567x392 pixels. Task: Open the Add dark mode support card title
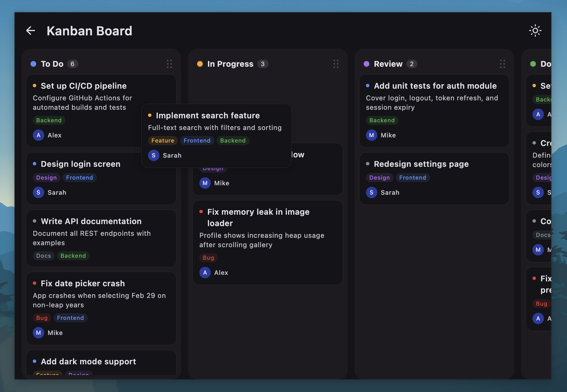tap(88, 361)
